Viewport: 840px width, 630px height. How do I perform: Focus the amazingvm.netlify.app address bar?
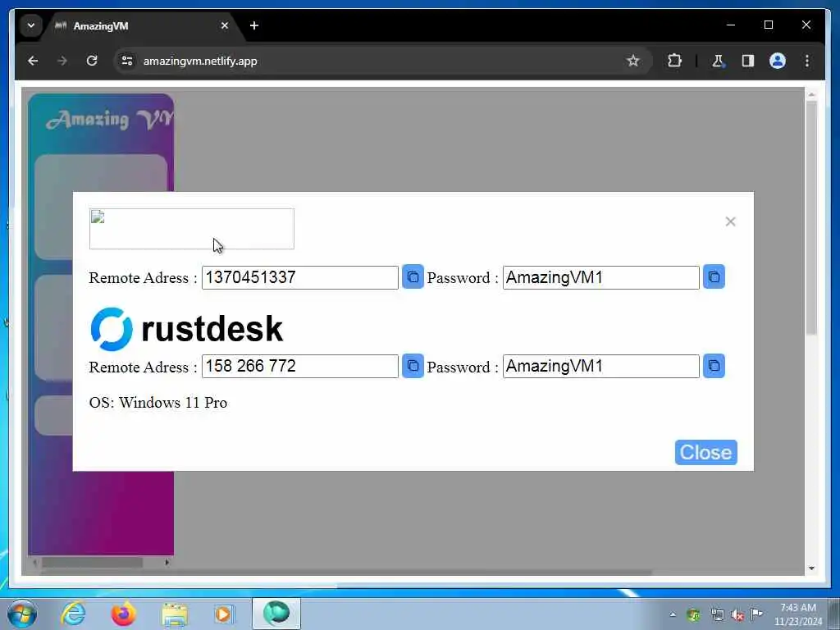[375, 61]
